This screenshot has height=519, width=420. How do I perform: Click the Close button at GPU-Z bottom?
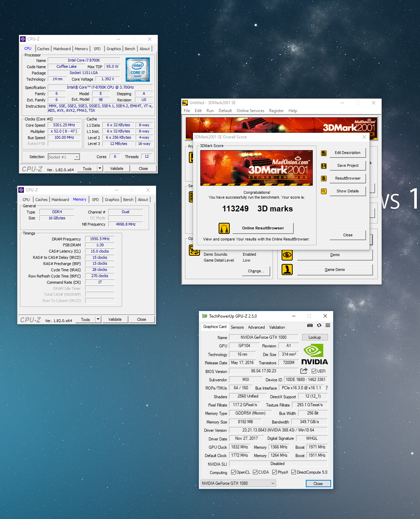pos(318,484)
